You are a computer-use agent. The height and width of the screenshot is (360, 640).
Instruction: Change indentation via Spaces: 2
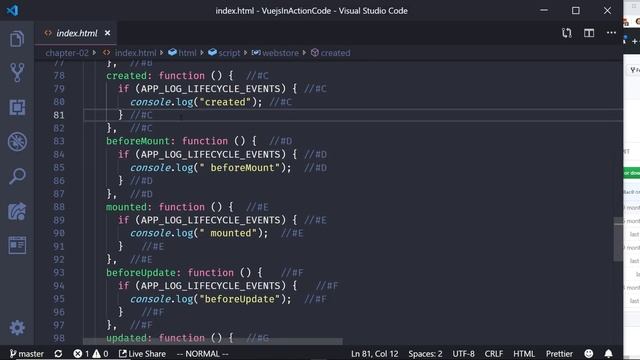pyautogui.click(x=425, y=353)
